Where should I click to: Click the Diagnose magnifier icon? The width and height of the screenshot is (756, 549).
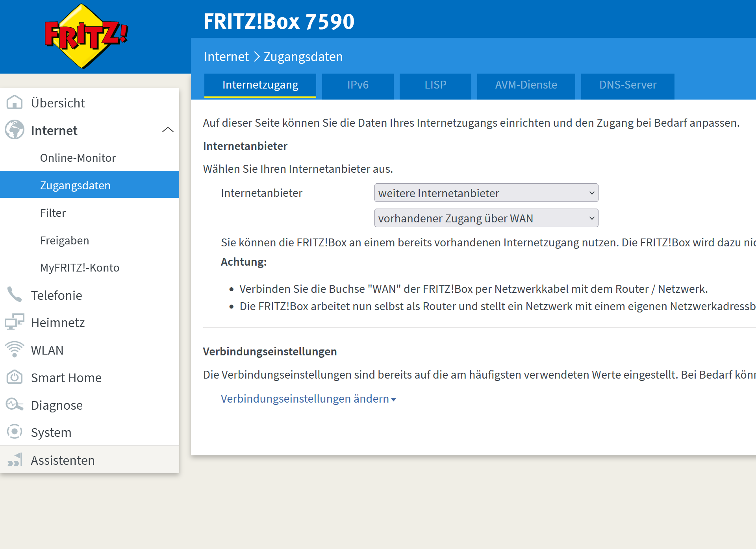pyautogui.click(x=15, y=405)
